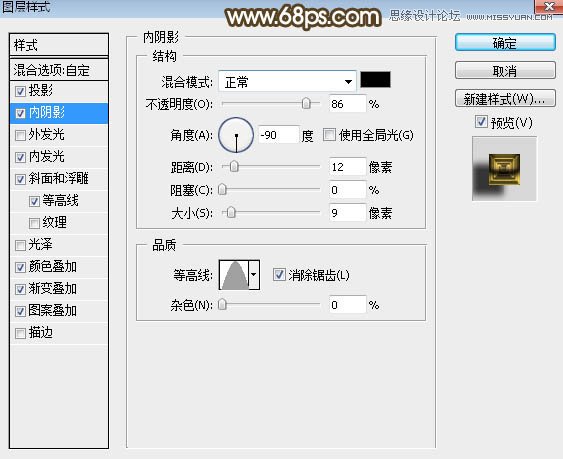The height and width of the screenshot is (459, 563).
Task: Click the distance field showing 12
Action: point(347,167)
